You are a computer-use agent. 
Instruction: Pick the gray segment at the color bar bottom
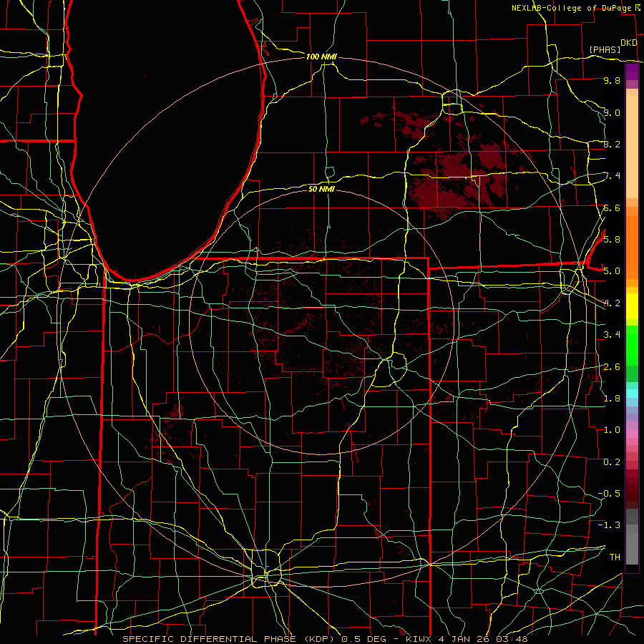[632, 548]
